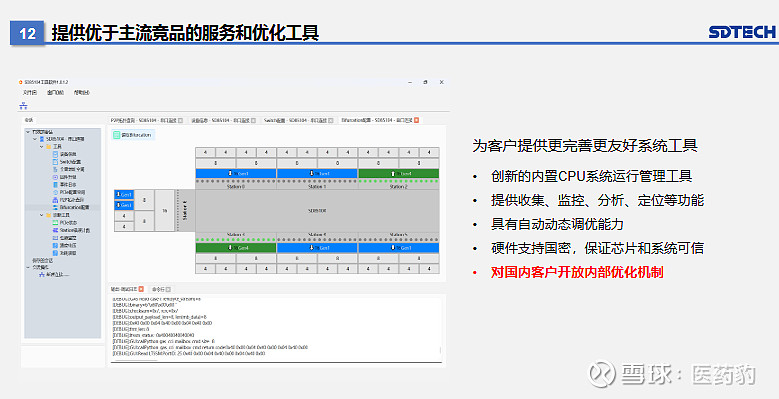
Task: Click the central SD85104 chip block label
Action: click(x=316, y=211)
